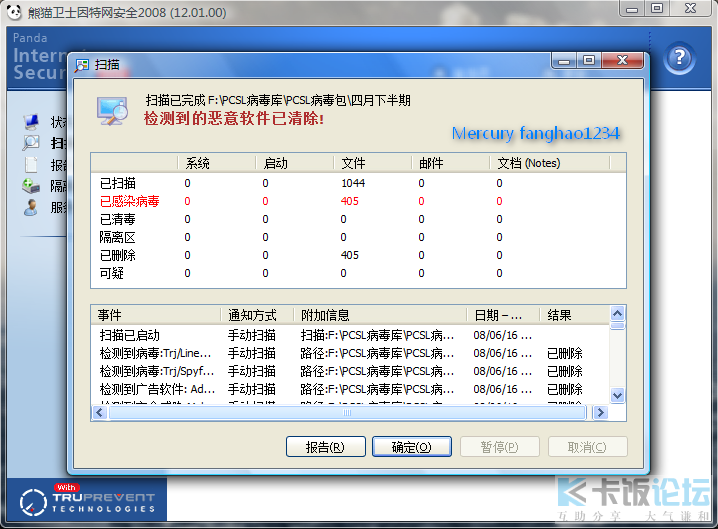Maximize the Panda main window

tap(657, 9)
